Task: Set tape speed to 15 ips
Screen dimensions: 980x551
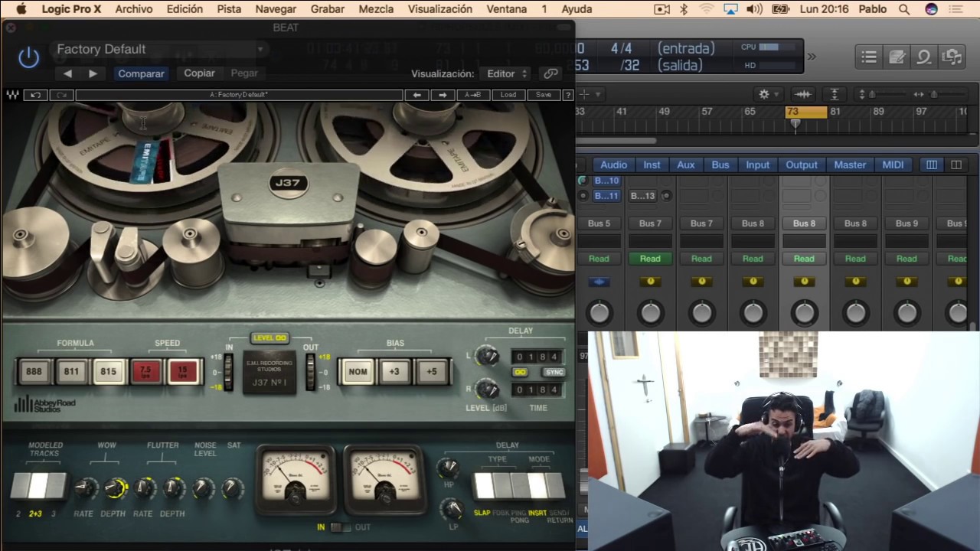Action: (x=182, y=372)
